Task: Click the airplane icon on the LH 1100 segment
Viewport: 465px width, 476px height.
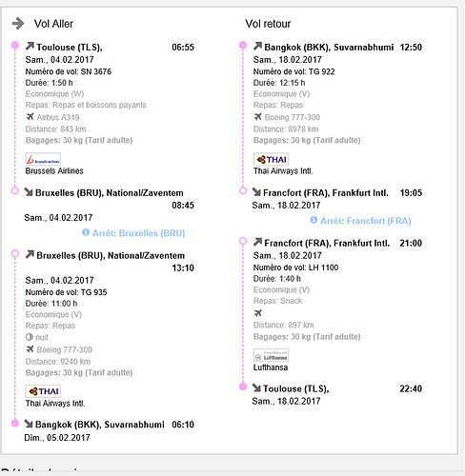Action: pos(258,313)
